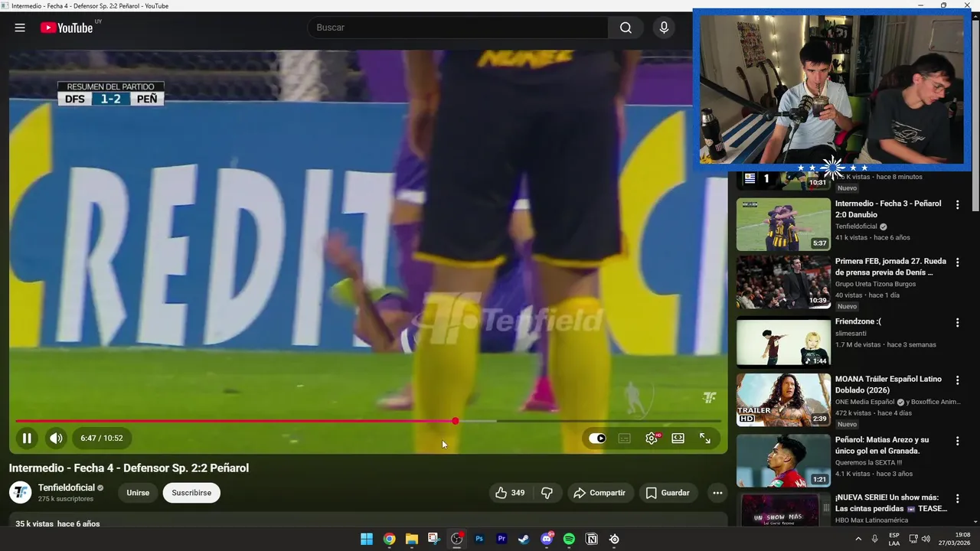Image resolution: width=980 pixels, height=551 pixels.
Task: Open options for Primera FEB video
Action: (957, 262)
